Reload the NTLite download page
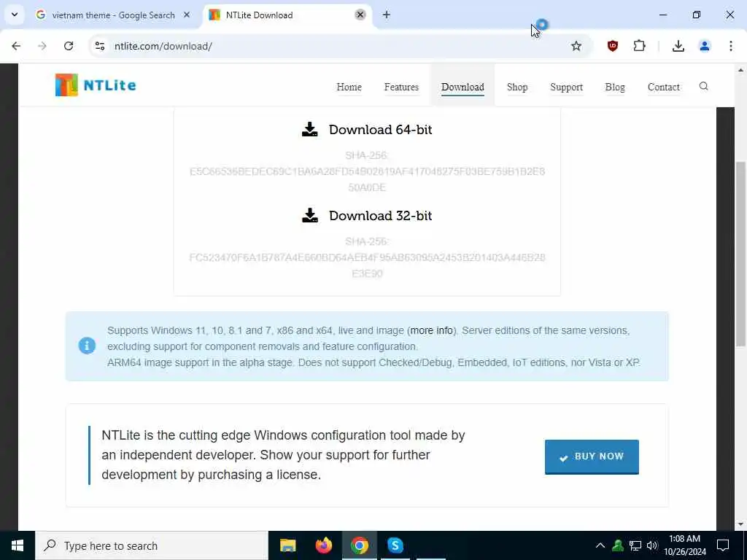 tap(69, 46)
